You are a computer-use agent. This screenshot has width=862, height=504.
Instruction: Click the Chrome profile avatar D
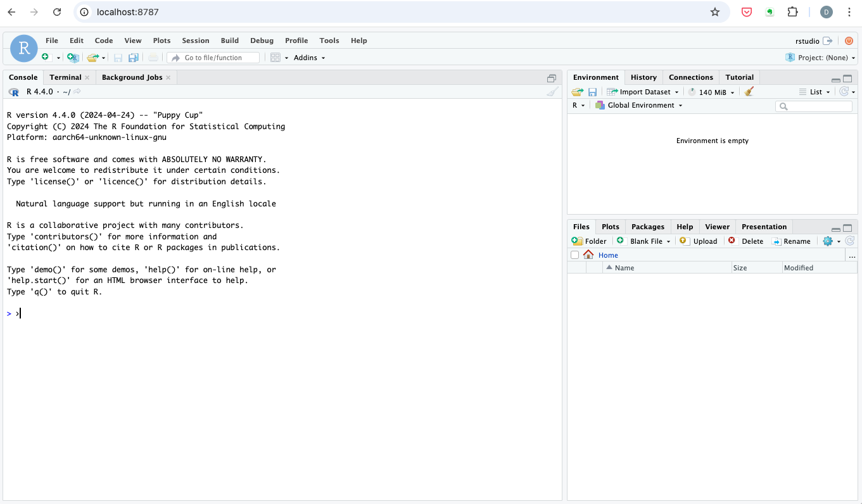click(827, 12)
